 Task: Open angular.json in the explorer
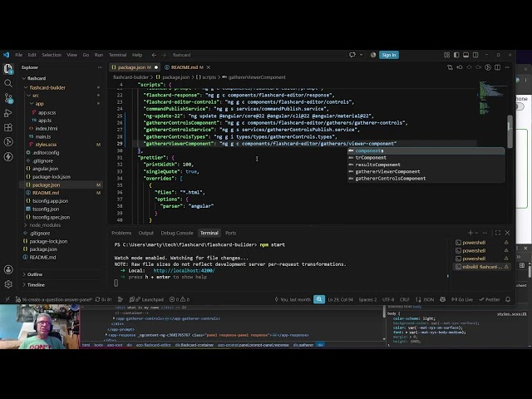click(x=45, y=169)
